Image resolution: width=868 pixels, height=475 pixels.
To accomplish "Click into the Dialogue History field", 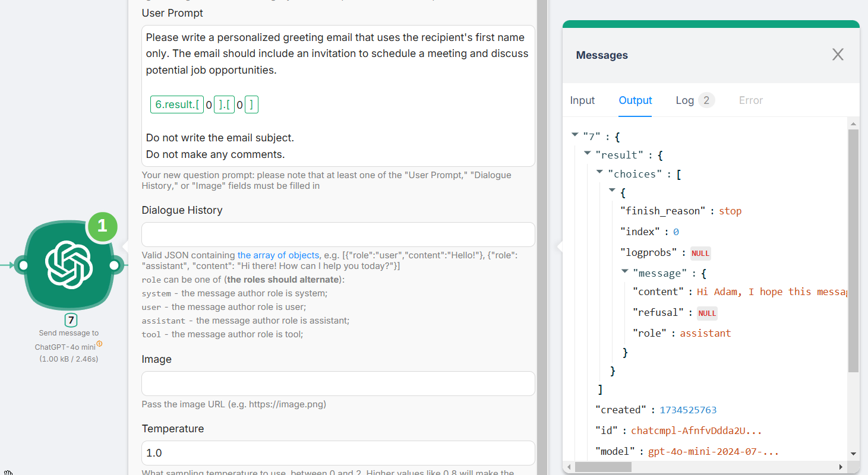I will [337, 235].
